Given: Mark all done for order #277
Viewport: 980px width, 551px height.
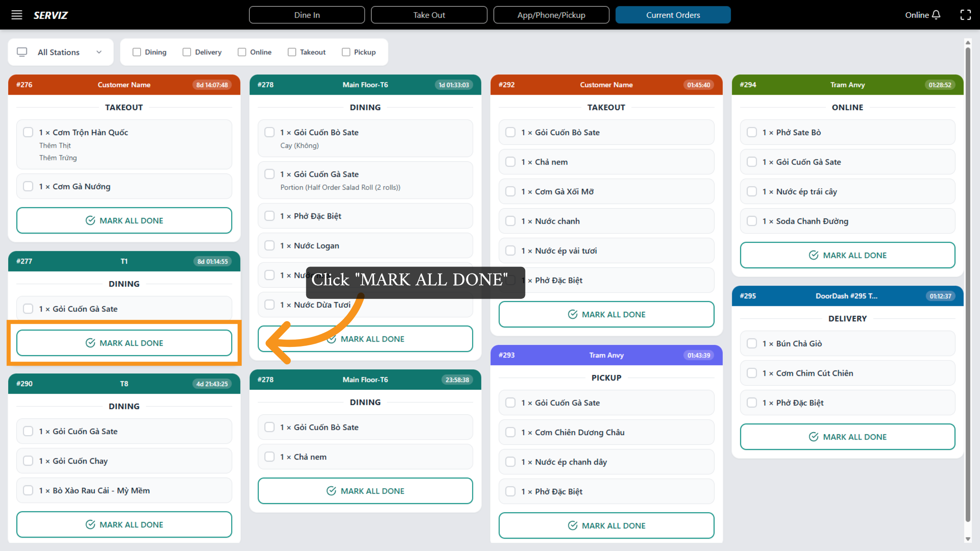Looking at the screenshot, I should (124, 343).
